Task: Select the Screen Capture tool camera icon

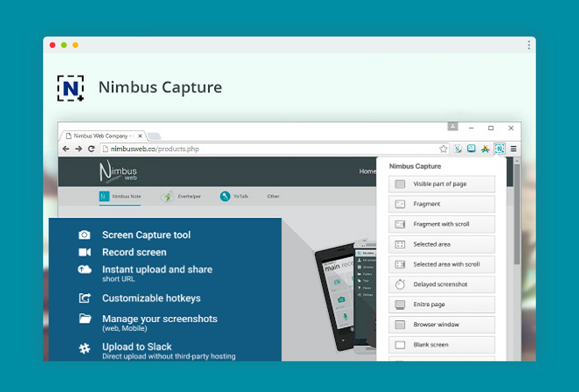Action: (84, 234)
